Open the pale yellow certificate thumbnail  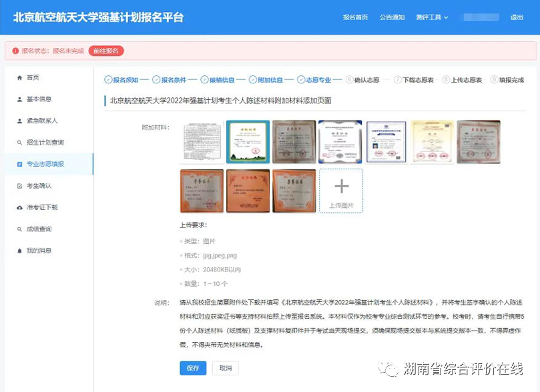(x=433, y=142)
